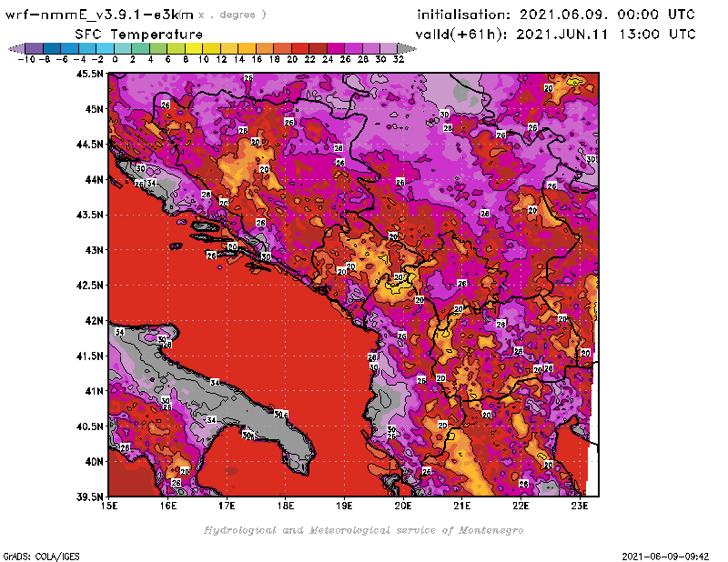Pick the green swatch between 2 and 4
This screenshot has height=562, width=728.
click(x=140, y=48)
